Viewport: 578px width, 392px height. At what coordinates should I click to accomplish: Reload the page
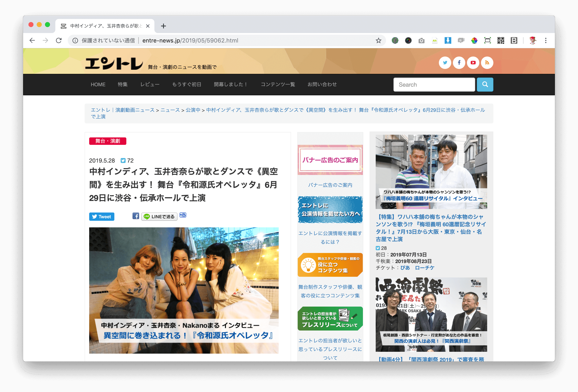(x=59, y=40)
